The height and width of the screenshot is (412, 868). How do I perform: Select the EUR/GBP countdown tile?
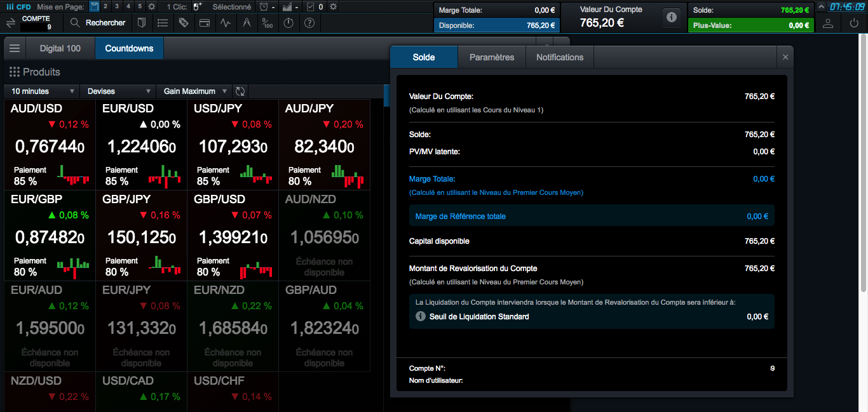pos(50,236)
